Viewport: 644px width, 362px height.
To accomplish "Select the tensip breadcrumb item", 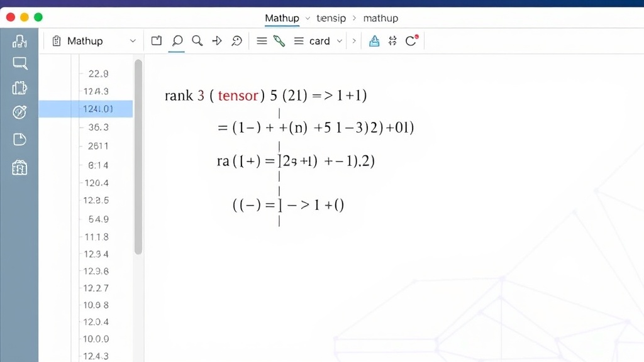I will (x=331, y=18).
